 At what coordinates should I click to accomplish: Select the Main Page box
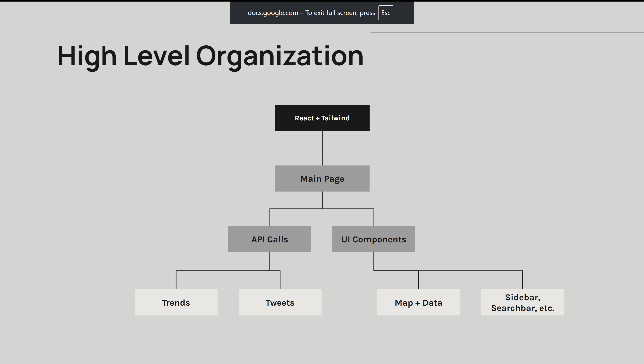pyautogui.click(x=322, y=179)
